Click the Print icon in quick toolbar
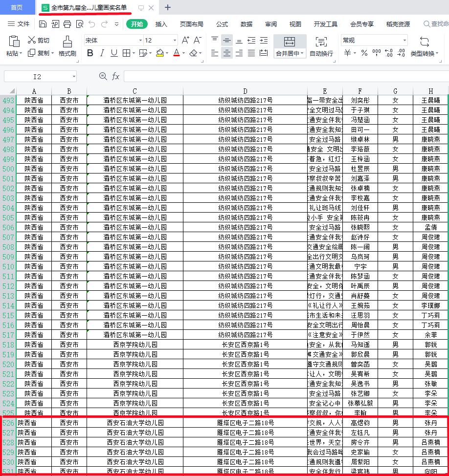Viewport: 449px width, 476px height. (x=67, y=24)
